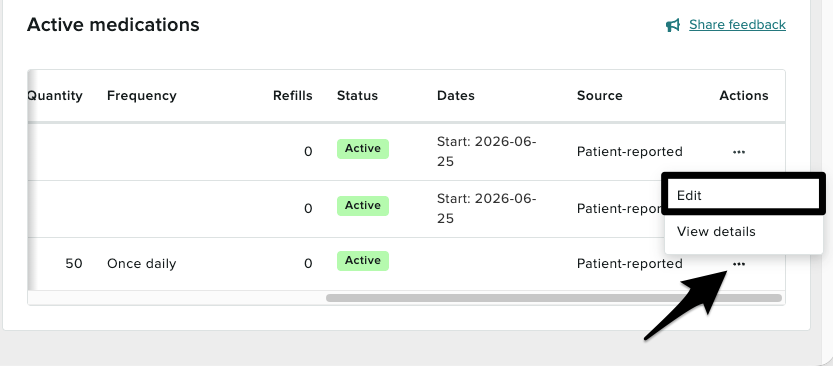Click the Active medications heading
This screenshot has width=833, height=366.
(x=113, y=24)
